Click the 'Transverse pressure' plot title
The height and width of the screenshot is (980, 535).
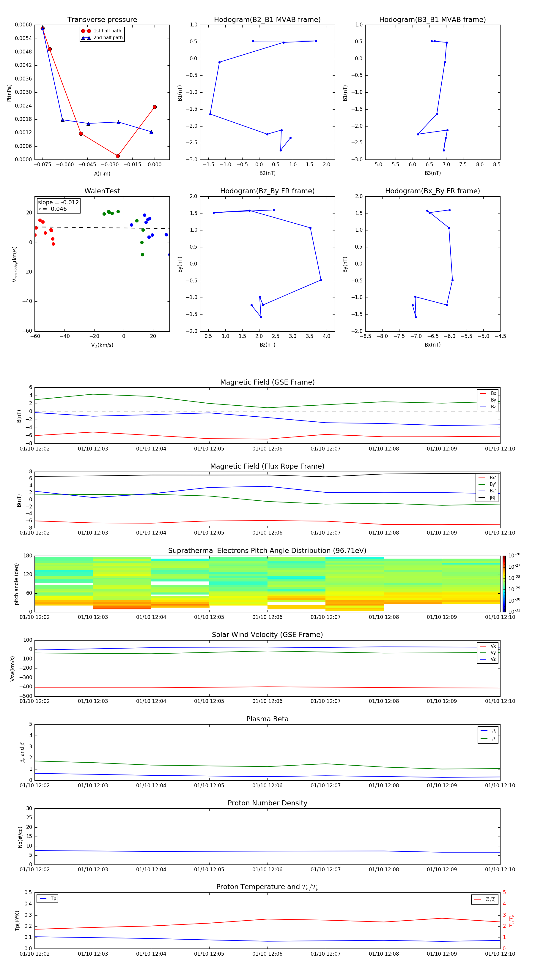[102, 20]
